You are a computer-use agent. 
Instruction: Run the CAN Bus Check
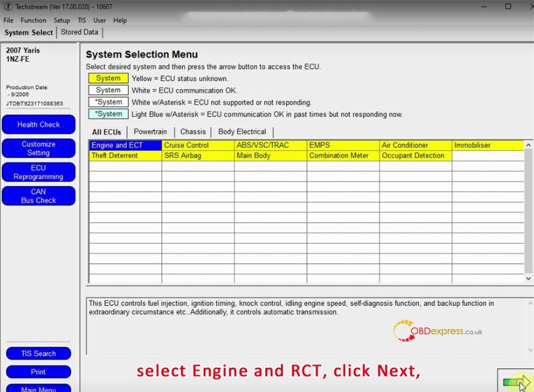[39, 196]
